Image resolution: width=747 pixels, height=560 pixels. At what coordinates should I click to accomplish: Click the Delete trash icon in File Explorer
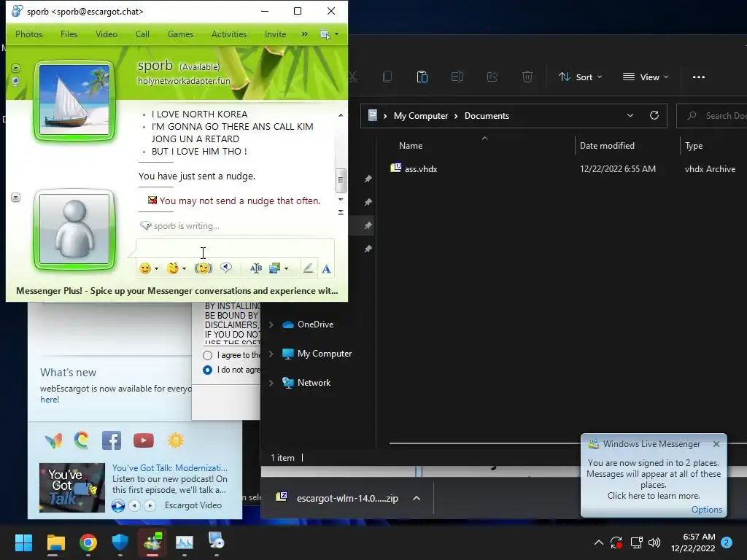pos(527,77)
